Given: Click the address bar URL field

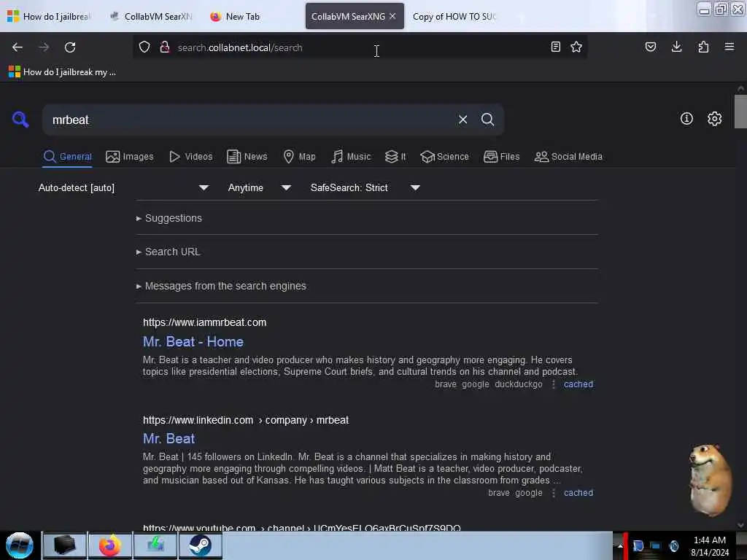Looking at the screenshot, I should tap(359, 47).
